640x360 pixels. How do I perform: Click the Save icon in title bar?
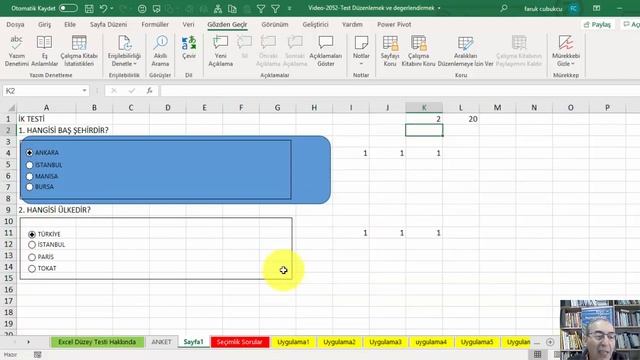89,9
